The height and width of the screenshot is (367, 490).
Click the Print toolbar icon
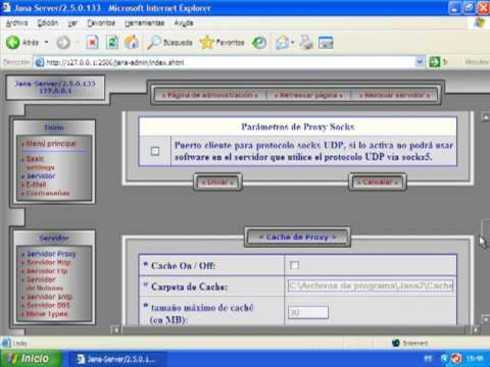[306, 43]
